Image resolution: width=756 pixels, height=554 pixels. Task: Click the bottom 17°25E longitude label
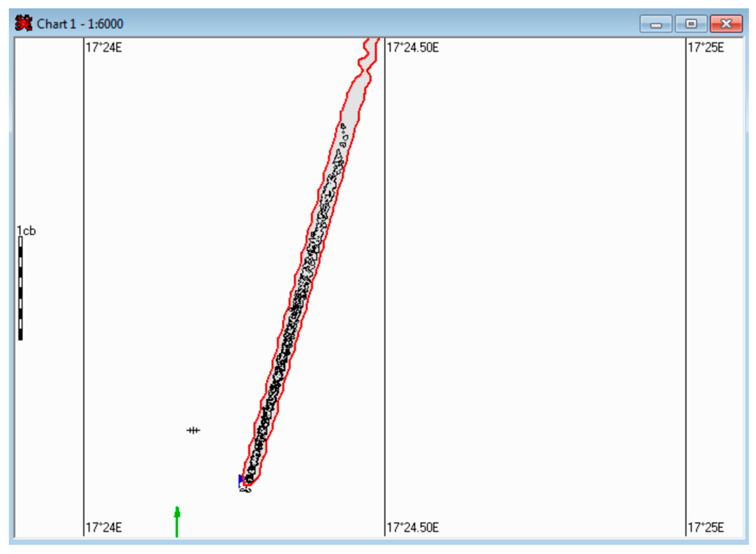tap(706, 528)
